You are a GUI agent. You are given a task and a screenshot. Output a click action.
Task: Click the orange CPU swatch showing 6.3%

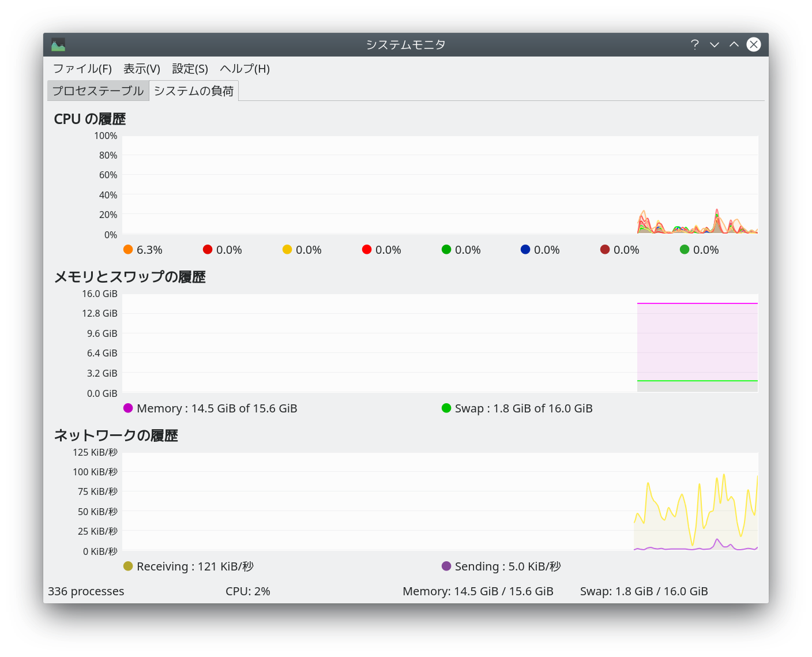[128, 249]
